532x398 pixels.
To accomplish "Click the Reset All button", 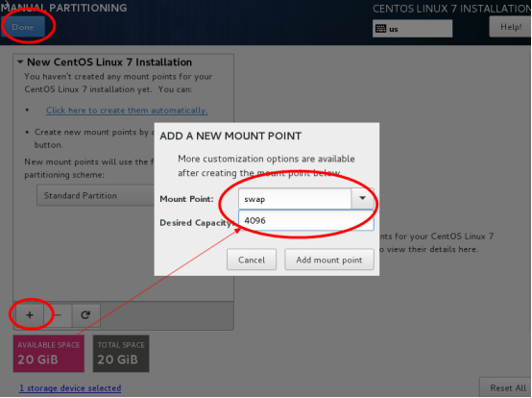I will point(507,387).
